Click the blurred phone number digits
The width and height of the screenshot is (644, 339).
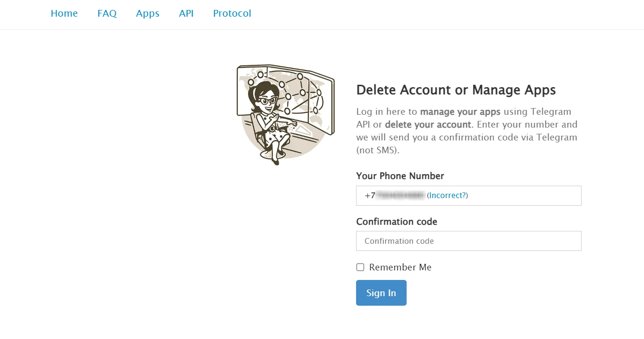[400, 195]
